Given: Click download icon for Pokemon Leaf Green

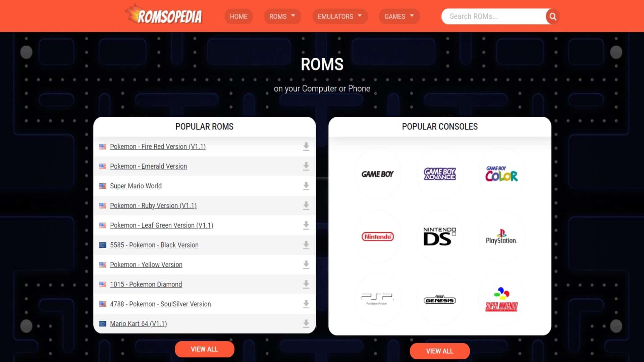Looking at the screenshot, I should click(306, 225).
